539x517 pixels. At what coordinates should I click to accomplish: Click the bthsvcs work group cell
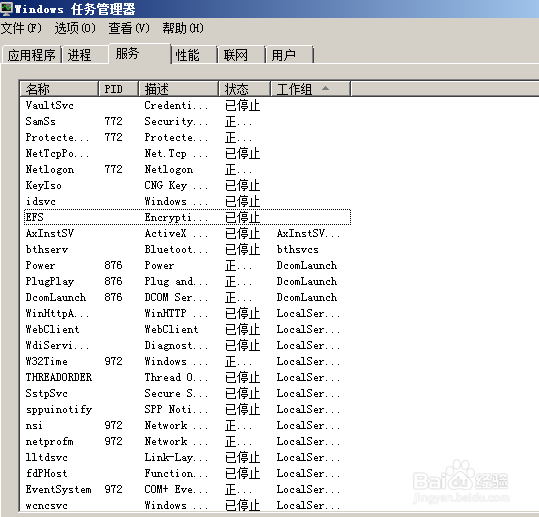pyautogui.click(x=298, y=249)
